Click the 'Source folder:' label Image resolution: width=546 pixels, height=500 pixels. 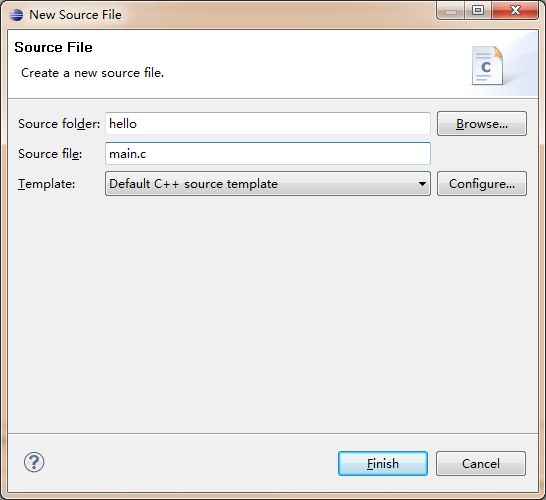[59, 124]
